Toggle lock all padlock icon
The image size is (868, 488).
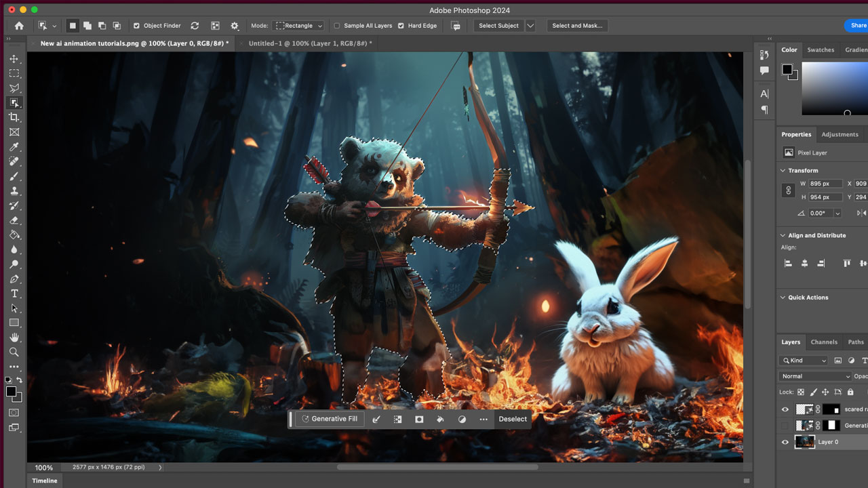coord(850,392)
